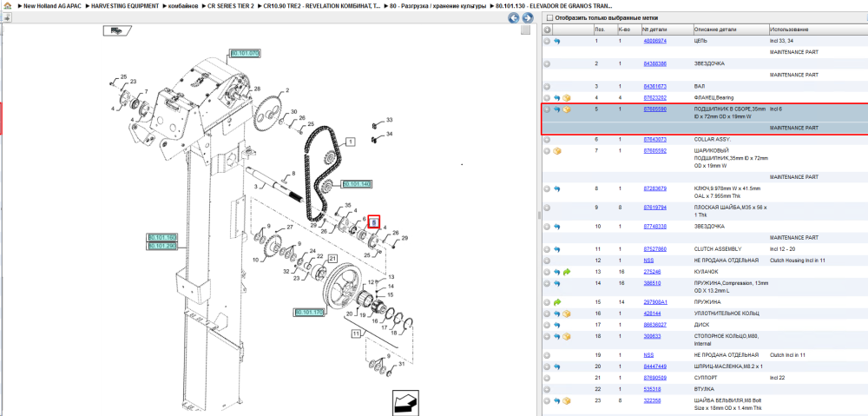Open part number link 87643073
This screenshot has height=416, width=868.
click(654, 140)
